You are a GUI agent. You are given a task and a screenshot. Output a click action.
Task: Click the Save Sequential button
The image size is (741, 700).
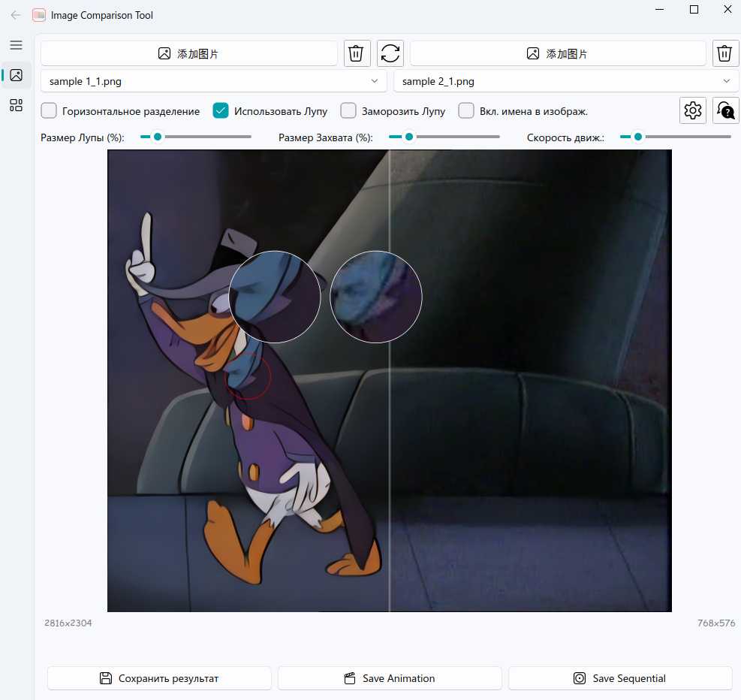click(x=620, y=678)
